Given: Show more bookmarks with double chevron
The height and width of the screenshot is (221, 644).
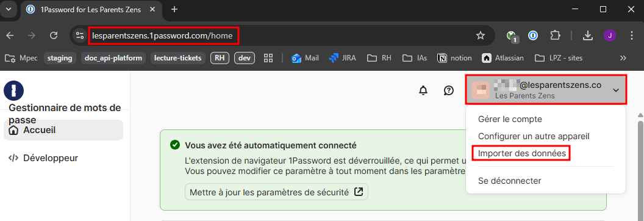Looking at the screenshot, I should [623, 58].
